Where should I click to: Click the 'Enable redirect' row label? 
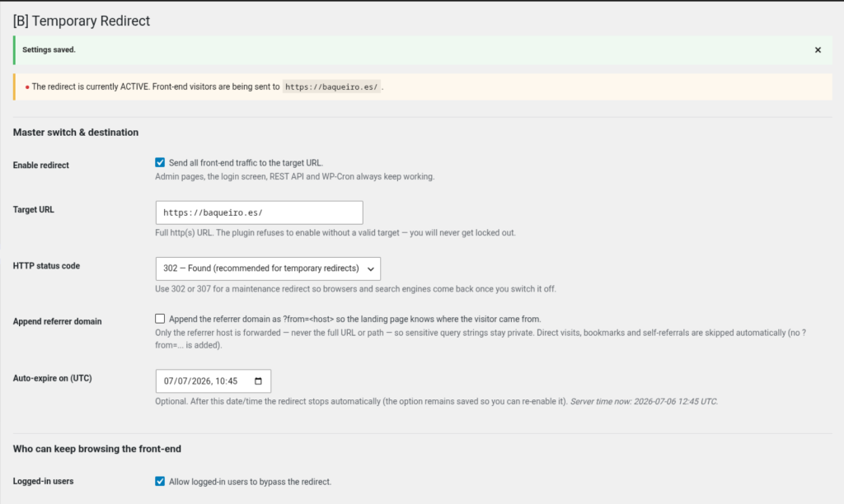[x=41, y=166]
